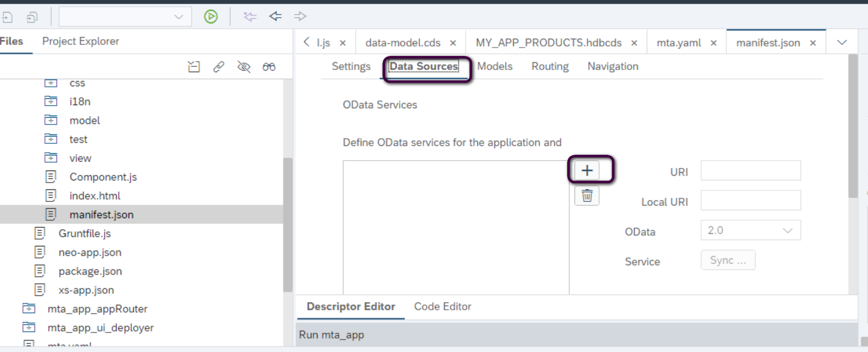Expand the mta_app_appRouter folder
This screenshot has width=868, height=352.
(29, 309)
